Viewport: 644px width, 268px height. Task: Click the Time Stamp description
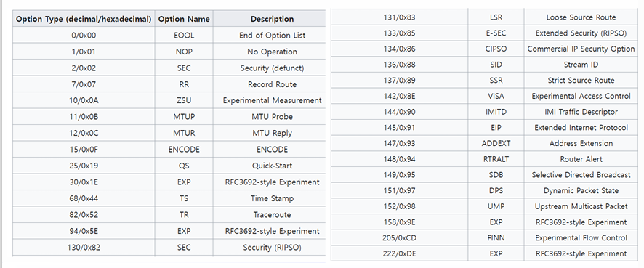pos(272,198)
